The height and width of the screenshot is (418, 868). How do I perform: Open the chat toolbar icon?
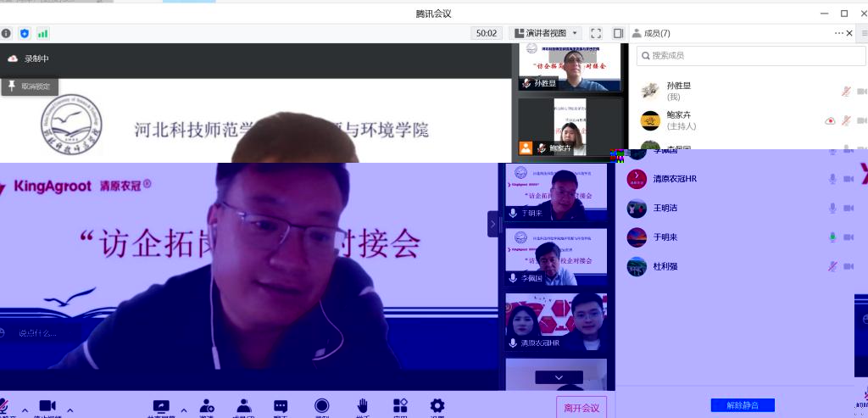pyautogui.click(x=281, y=407)
